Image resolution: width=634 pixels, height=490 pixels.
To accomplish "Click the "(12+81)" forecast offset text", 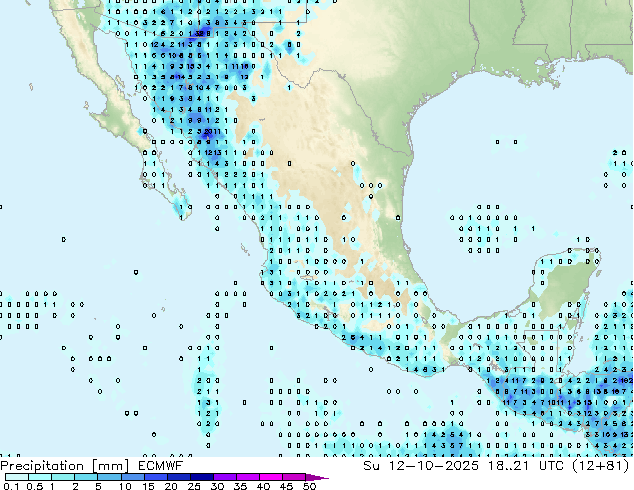I will 601,466.
